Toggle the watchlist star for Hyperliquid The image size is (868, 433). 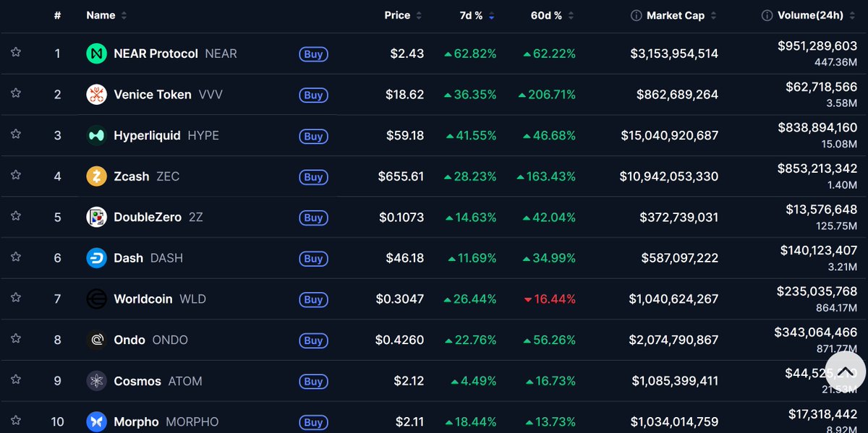15,134
